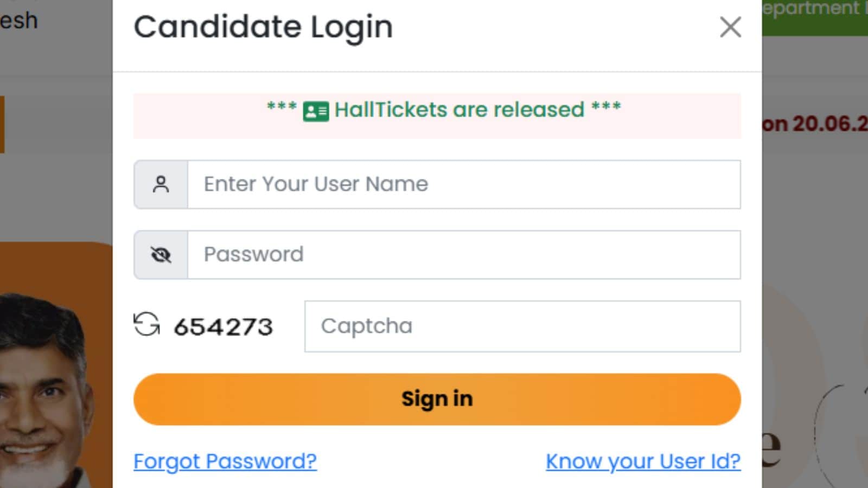Focus the Password input field
The image size is (868, 488).
pyautogui.click(x=464, y=255)
